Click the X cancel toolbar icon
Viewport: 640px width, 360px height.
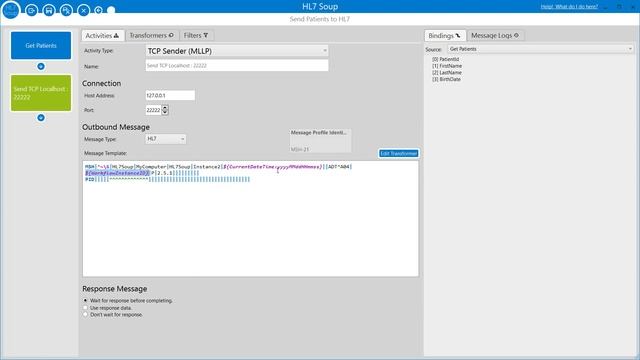(x=84, y=10)
